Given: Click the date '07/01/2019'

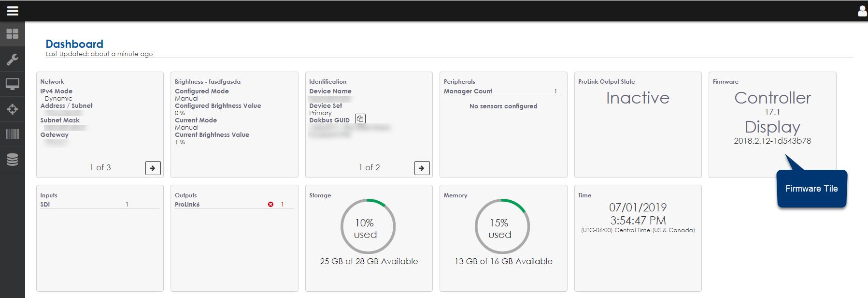Looking at the screenshot, I should (638, 208).
